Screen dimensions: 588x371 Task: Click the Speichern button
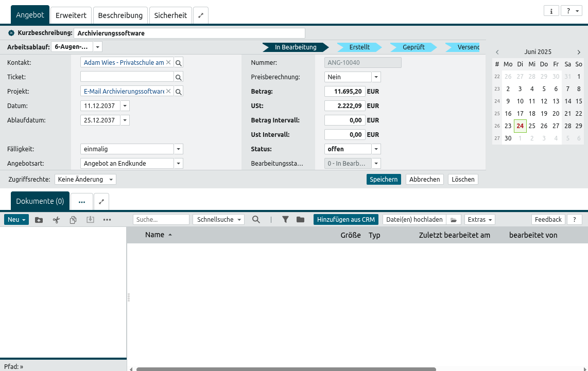click(x=384, y=180)
